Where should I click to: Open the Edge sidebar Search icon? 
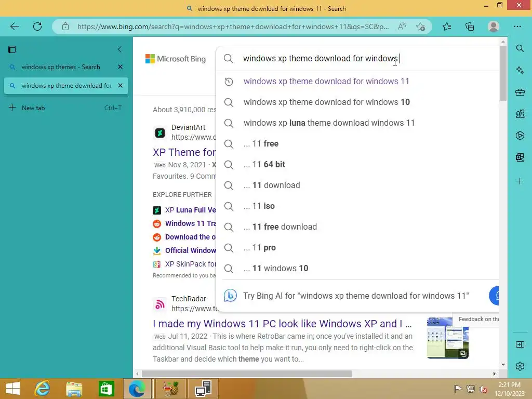pos(520,48)
